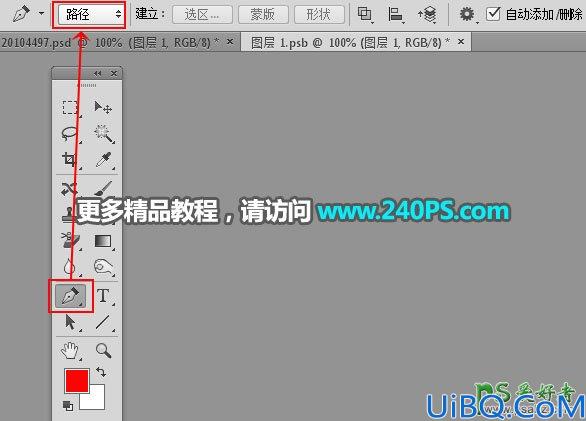The height and width of the screenshot is (421, 586).
Task: Click the tools panel grip handle
Action: pyautogui.click(x=87, y=85)
